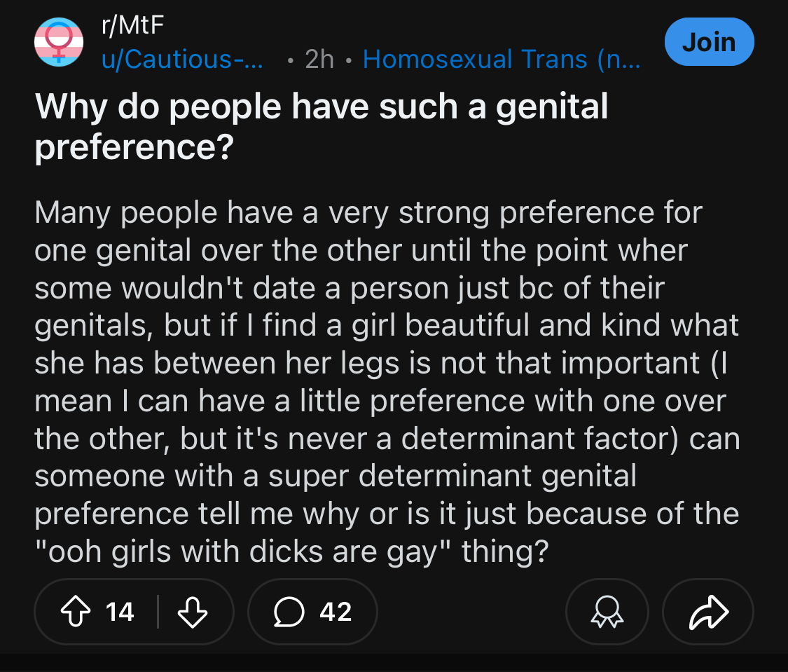788x672 pixels.
Task: Share this post with the arrow icon
Action: point(708,612)
